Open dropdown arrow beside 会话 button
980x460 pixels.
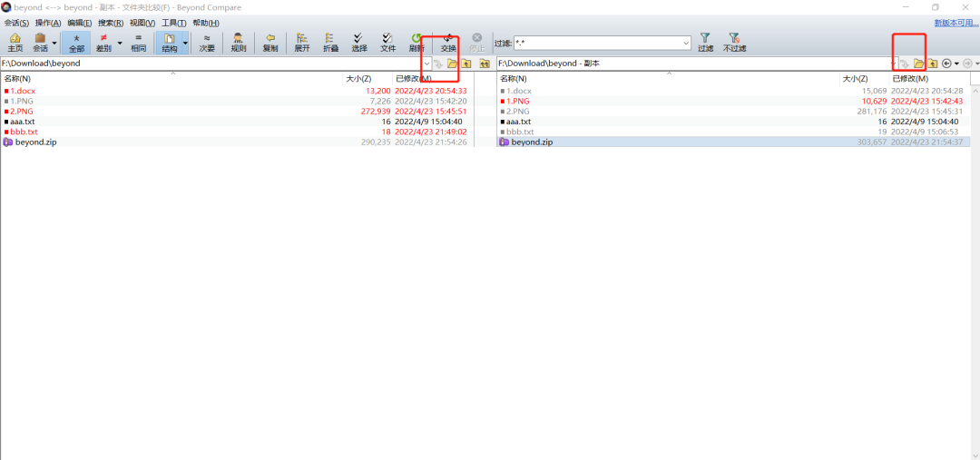[x=54, y=43]
